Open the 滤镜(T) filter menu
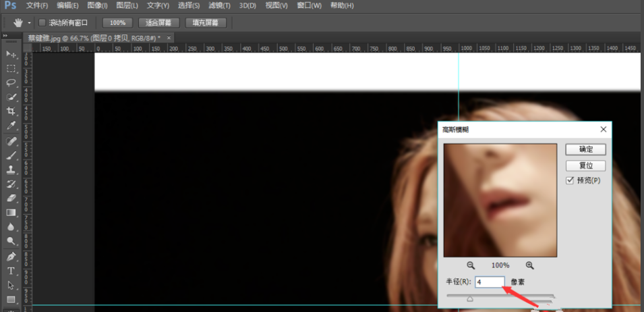This screenshot has height=312, width=644. coord(218,5)
